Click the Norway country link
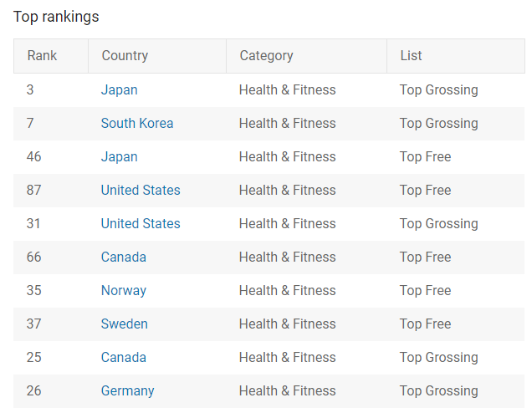532x418 pixels. (x=124, y=291)
